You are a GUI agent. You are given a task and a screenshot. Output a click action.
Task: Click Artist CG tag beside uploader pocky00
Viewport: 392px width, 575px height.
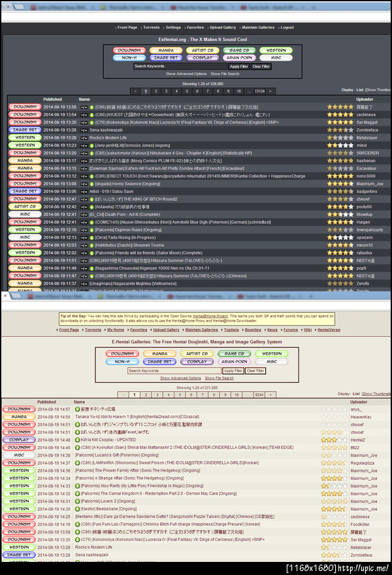(25, 207)
